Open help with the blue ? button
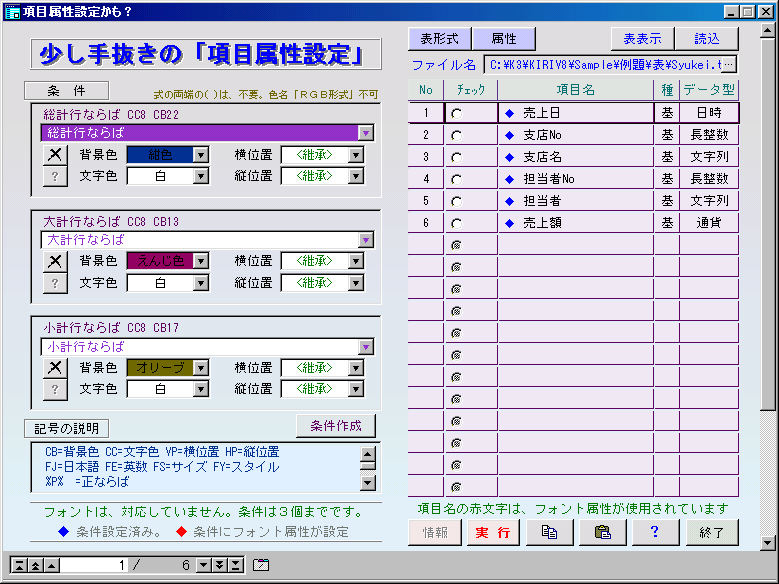Viewport: 779px width, 584px height. click(657, 532)
